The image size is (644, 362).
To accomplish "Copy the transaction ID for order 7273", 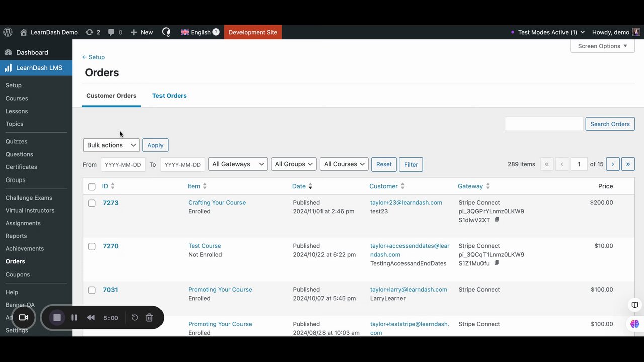I will point(497,220).
